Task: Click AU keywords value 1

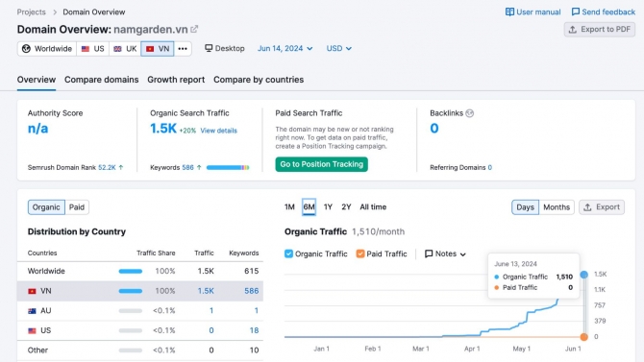Action: pyautogui.click(x=257, y=311)
